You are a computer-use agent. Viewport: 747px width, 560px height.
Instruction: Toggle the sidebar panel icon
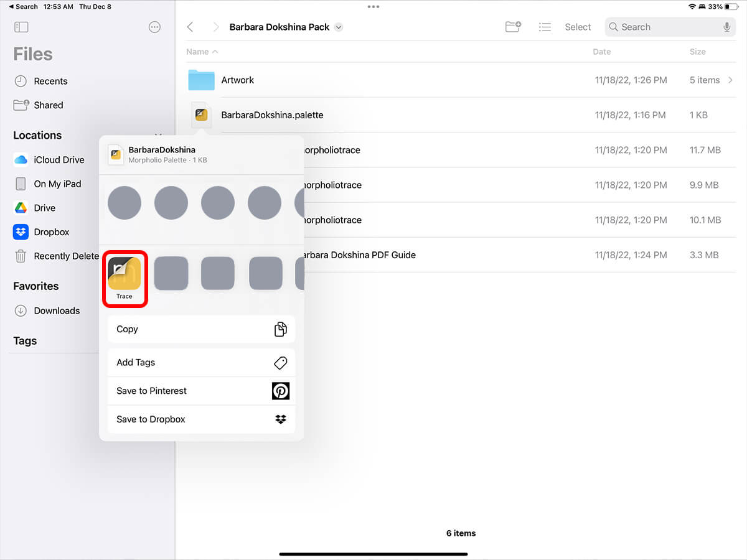coord(21,27)
